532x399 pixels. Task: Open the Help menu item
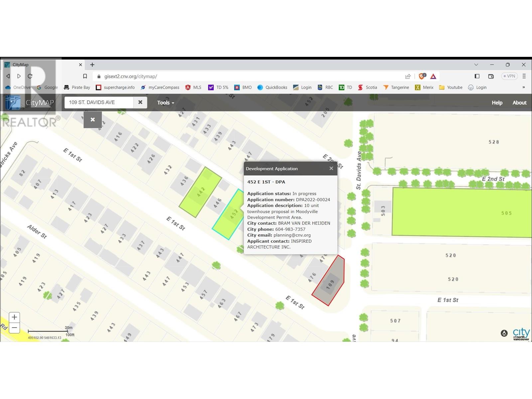pos(497,102)
